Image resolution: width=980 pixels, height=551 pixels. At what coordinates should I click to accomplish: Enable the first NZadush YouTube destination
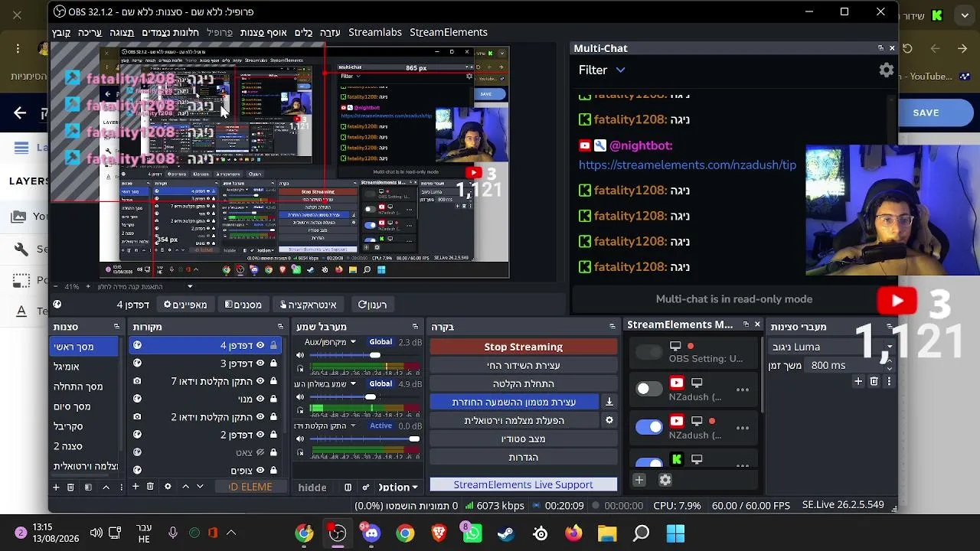[648, 390]
